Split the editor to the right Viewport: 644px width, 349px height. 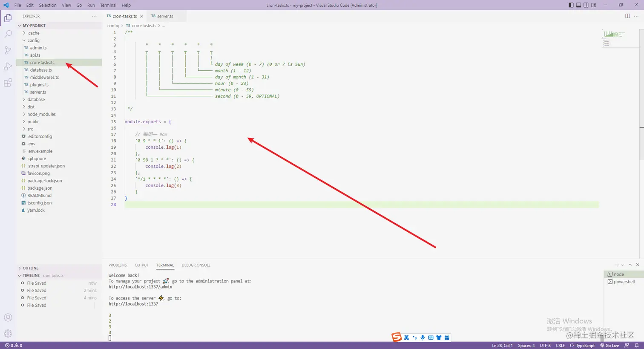pos(627,16)
